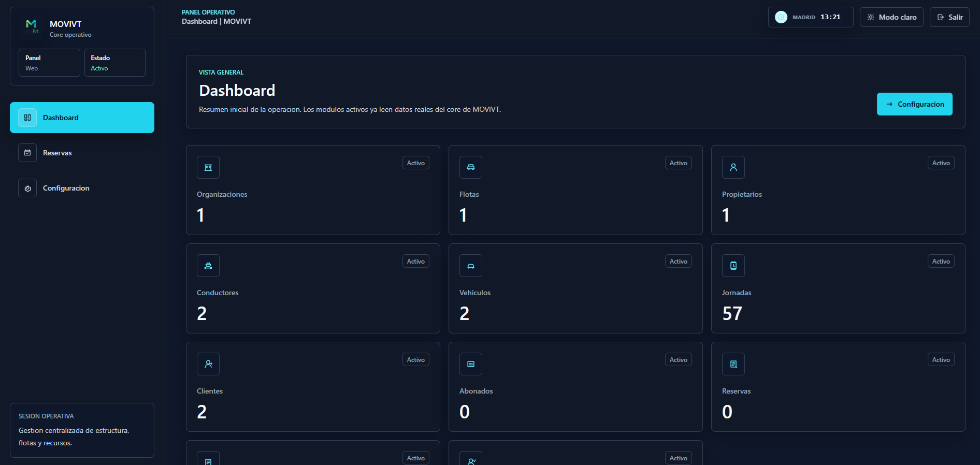
Task: Open the Reservas menu item
Action: pyautogui.click(x=82, y=153)
